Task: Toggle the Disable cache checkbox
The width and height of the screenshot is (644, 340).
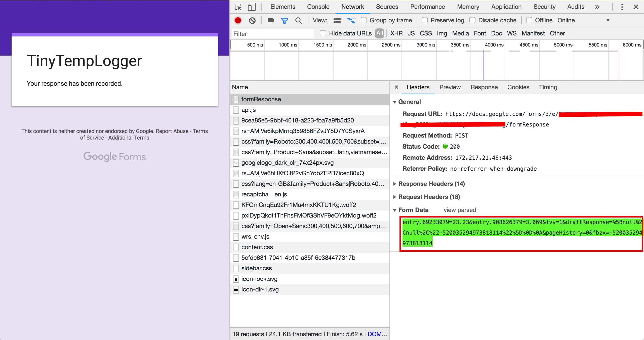Action: click(x=473, y=20)
